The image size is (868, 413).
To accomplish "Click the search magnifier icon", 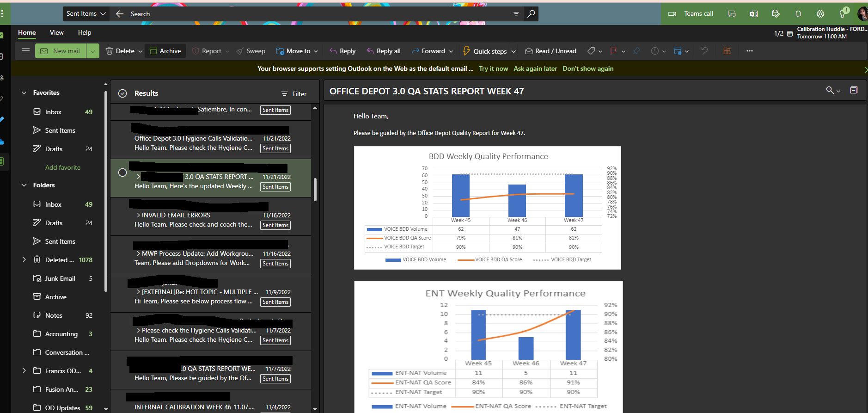I will pos(531,14).
